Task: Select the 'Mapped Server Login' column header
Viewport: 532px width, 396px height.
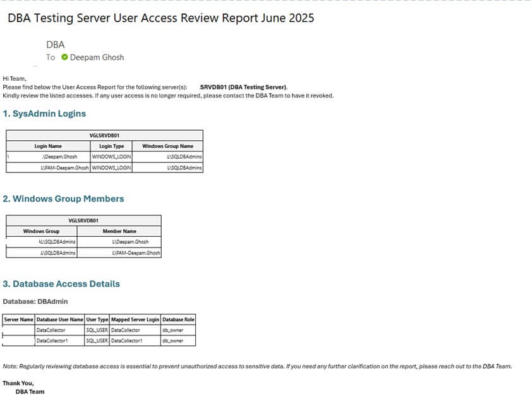Action: [135, 320]
